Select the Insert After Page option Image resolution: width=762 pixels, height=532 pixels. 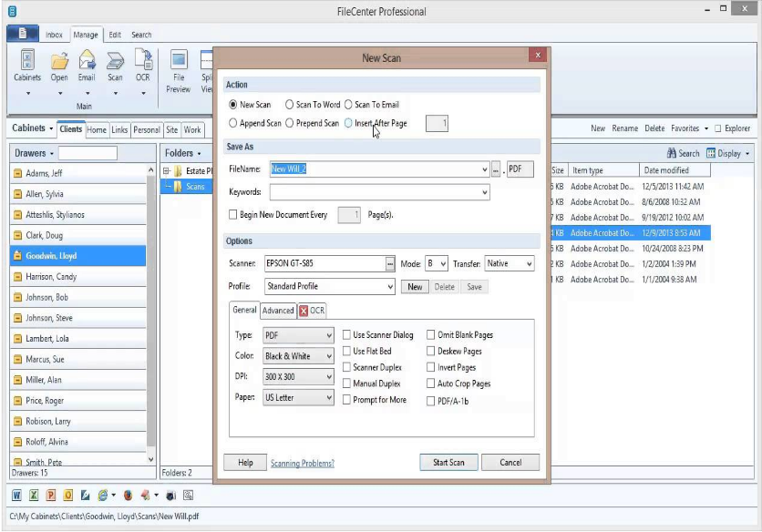[348, 123]
